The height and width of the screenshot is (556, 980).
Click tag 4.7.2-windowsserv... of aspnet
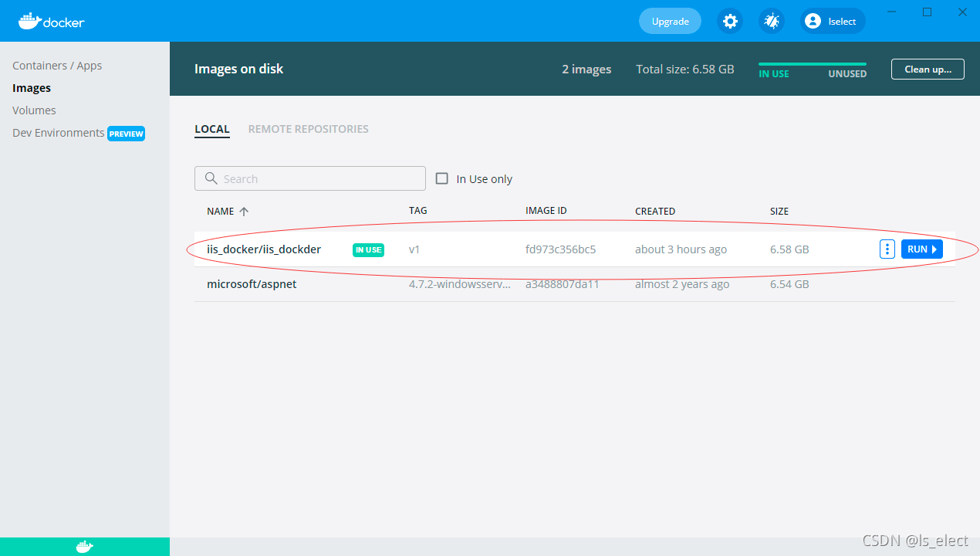[x=460, y=284]
